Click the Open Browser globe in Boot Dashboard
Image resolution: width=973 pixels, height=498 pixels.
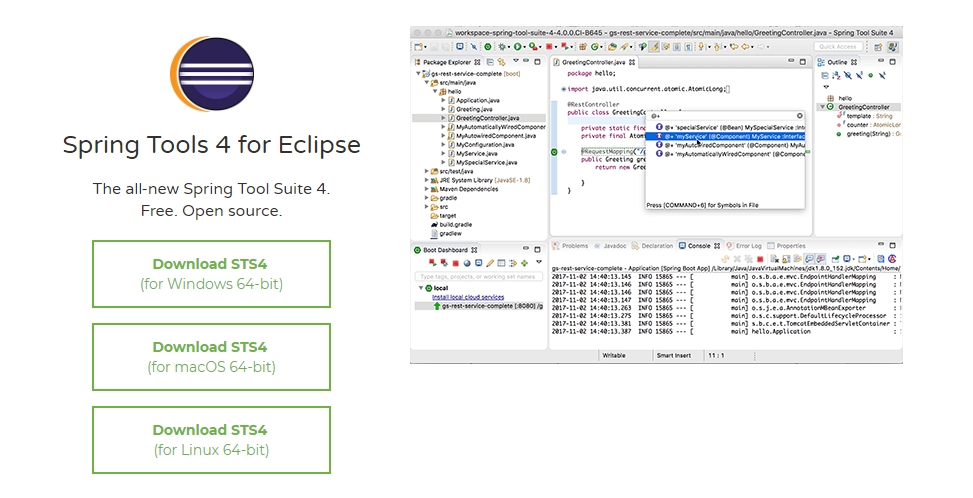point(467,263)
